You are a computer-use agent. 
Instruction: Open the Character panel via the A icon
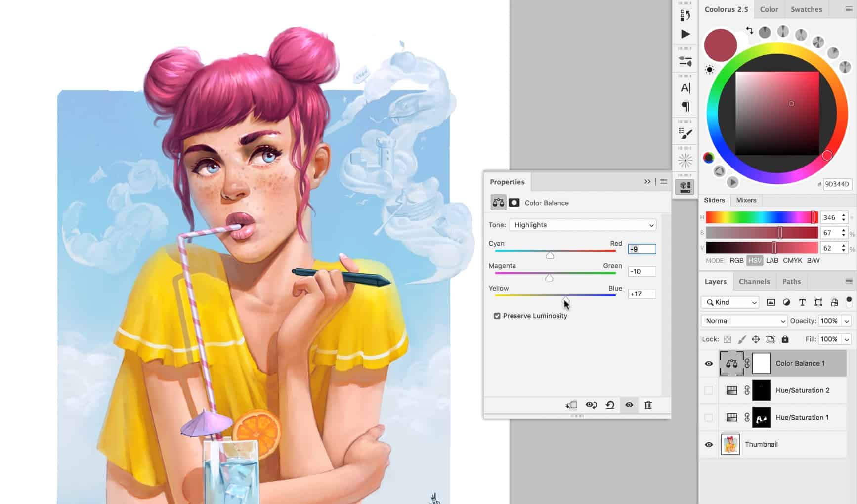tap(685, 88)
